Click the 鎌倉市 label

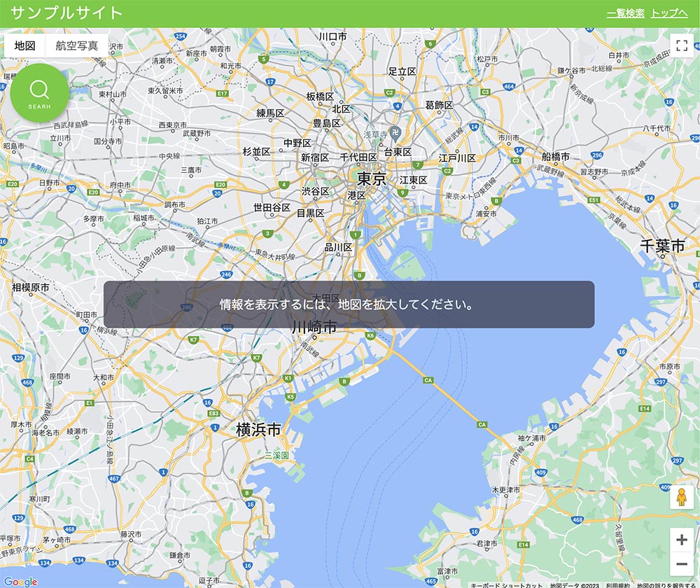pyautogui.click(x=180, y=555)
